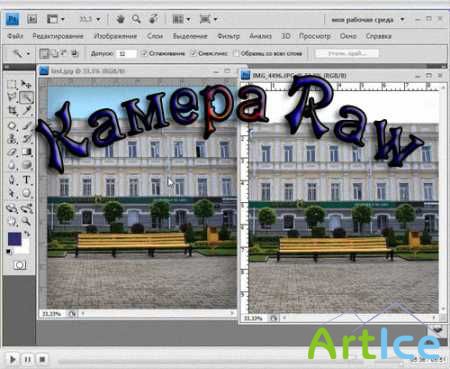This screenshot has width=450, height=369.
Task: Select the Crop tool
Action: coord(12,110)
